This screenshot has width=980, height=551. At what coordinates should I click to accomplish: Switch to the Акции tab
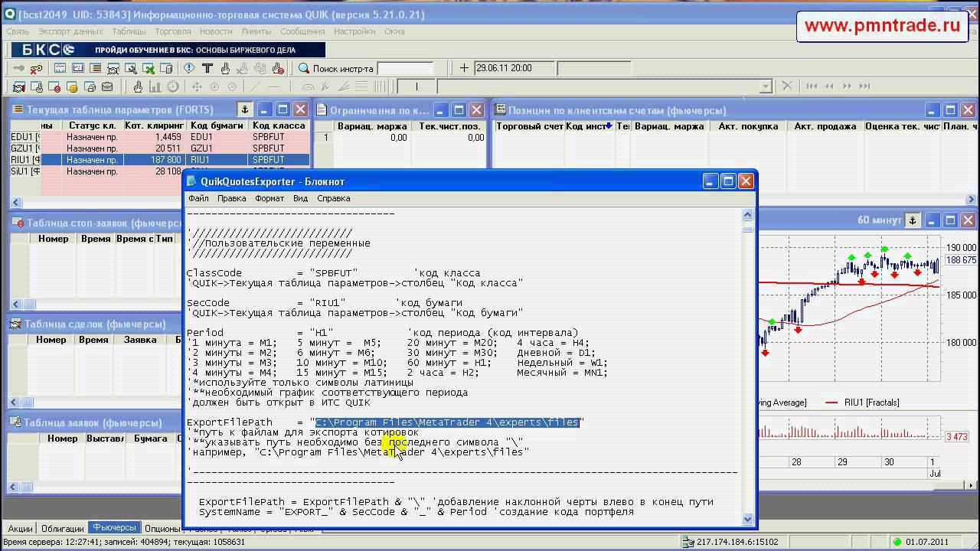pos(20,528)
